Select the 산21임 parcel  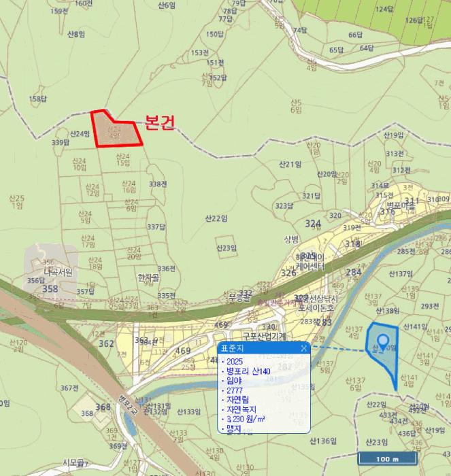[290, 165]
